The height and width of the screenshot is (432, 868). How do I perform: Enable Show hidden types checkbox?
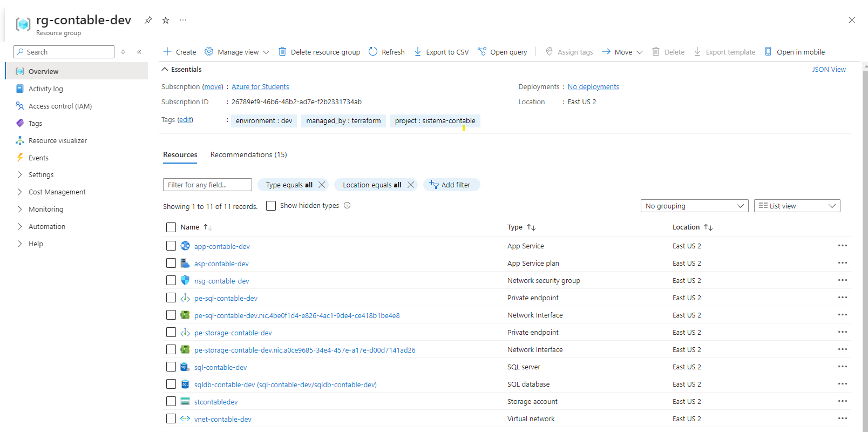tap(271, 206)
